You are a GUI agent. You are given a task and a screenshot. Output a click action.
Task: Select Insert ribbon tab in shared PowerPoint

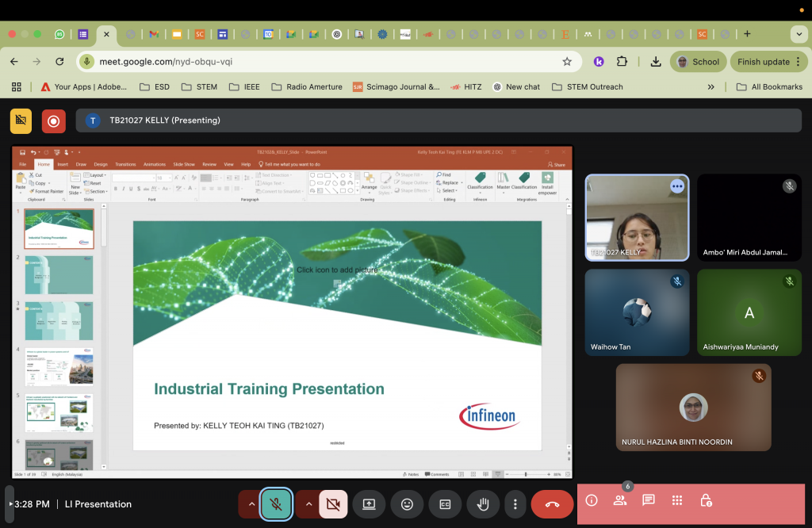63,164
